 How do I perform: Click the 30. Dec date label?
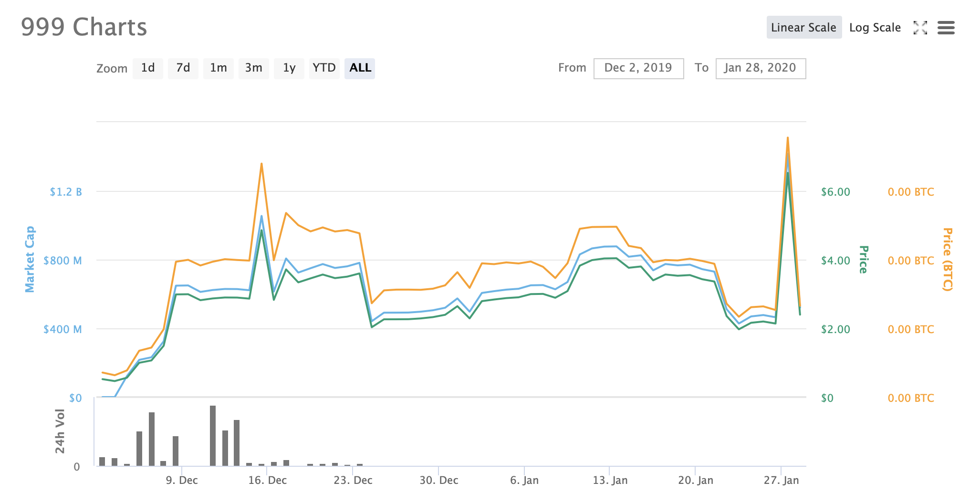pyautogui.click(x=439, y=480)
